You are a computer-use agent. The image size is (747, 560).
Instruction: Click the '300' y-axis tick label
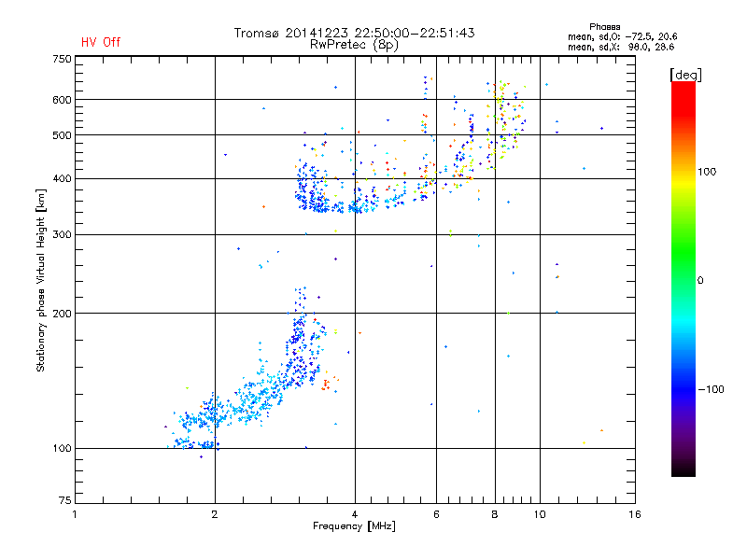click(x=62, y=234)
